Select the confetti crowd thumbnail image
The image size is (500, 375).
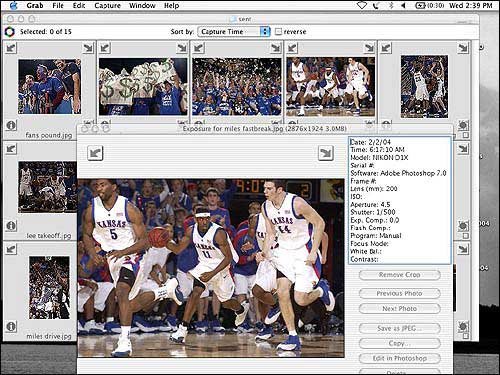237,87
